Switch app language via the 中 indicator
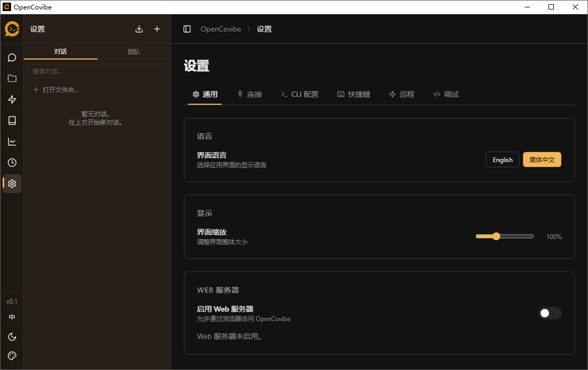This screenshot has width=588, height=370. [12, 317]
